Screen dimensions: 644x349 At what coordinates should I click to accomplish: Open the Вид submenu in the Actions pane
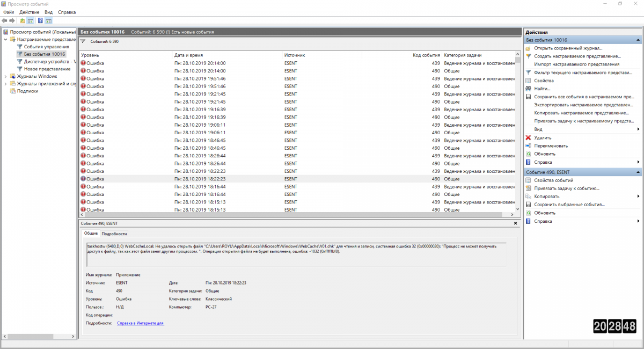tap(583, 129)
